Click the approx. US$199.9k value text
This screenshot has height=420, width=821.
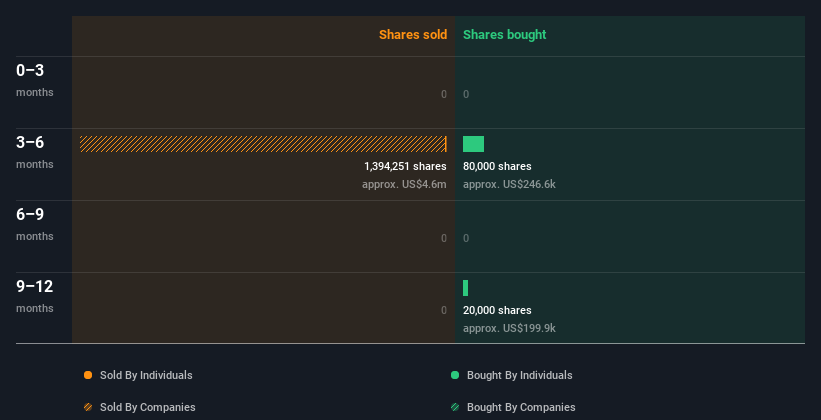pyautogui.click(x=509, y=328)
